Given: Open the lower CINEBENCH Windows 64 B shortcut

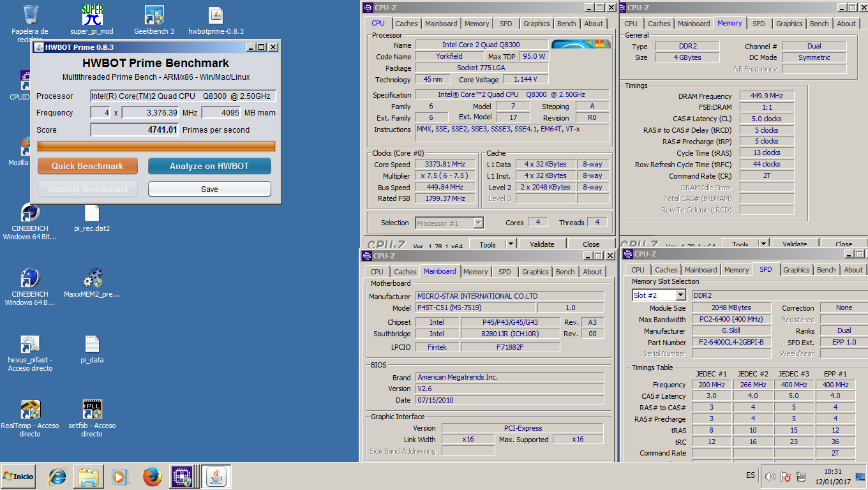Looking at the screenshot, I should click(x=30, y=278).
